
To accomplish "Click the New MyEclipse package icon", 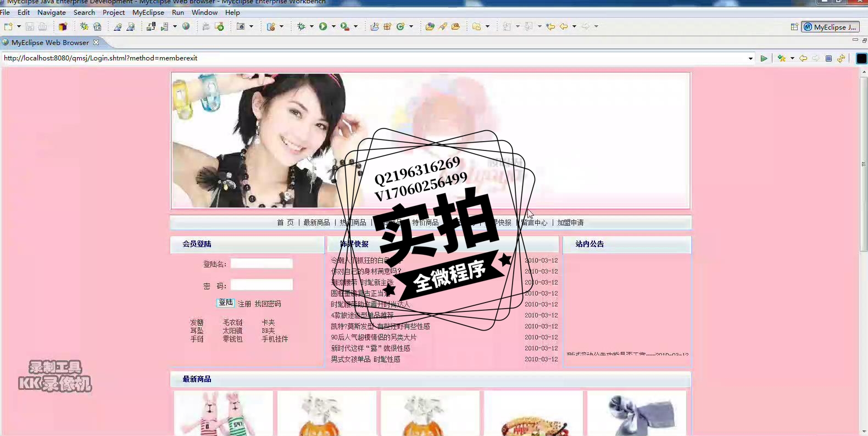I will click(63, 26).
